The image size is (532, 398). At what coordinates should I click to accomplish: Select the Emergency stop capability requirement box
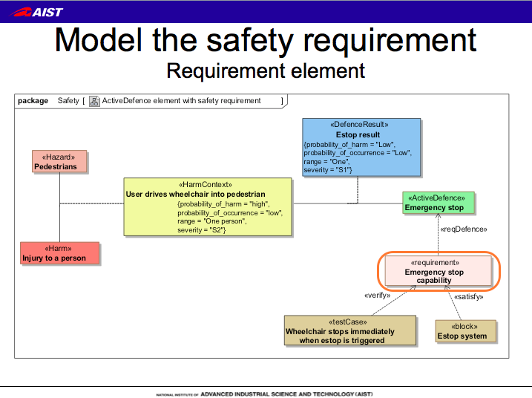(436, 272)
